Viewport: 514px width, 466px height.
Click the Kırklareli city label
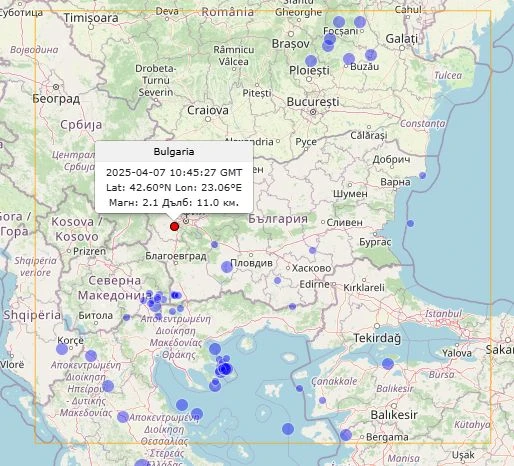tap(364, 288)
